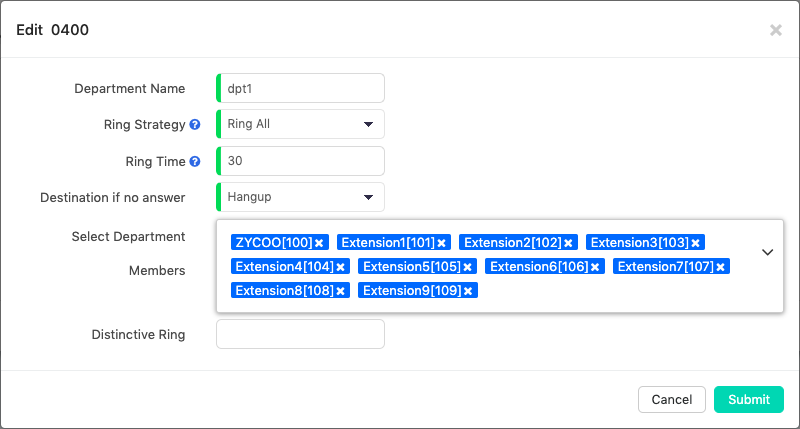Focus the Distinctive Ring input field
The width and height of the screenshot is (800, 429).
click(x=300, y=334)
